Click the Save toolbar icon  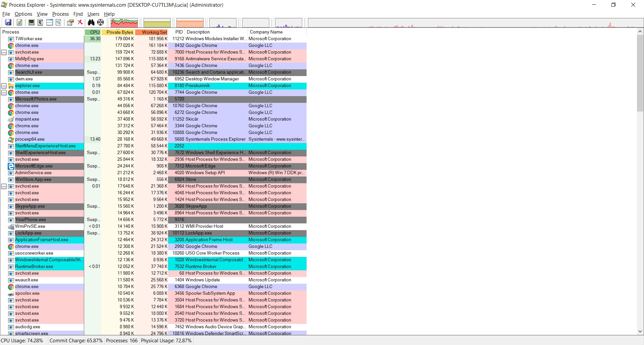coord(8,22)
